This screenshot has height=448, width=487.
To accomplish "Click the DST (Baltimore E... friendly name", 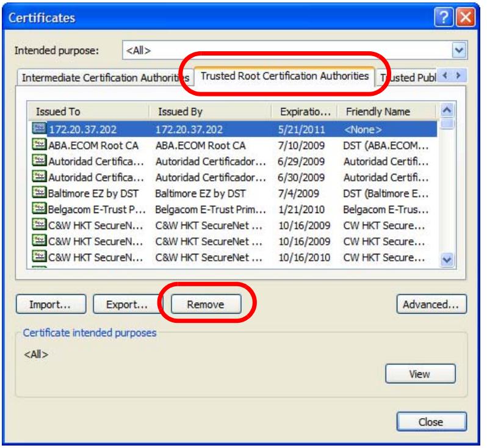I will click(x=386, y=193).
